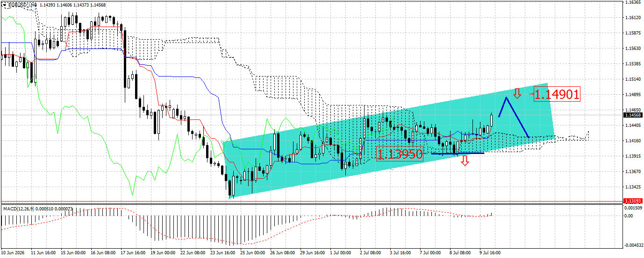This screenshot has height=258, width=644.
Task: Click the 1.13425 price axis value
Action: pyautogui.click(x=634, y=187)
